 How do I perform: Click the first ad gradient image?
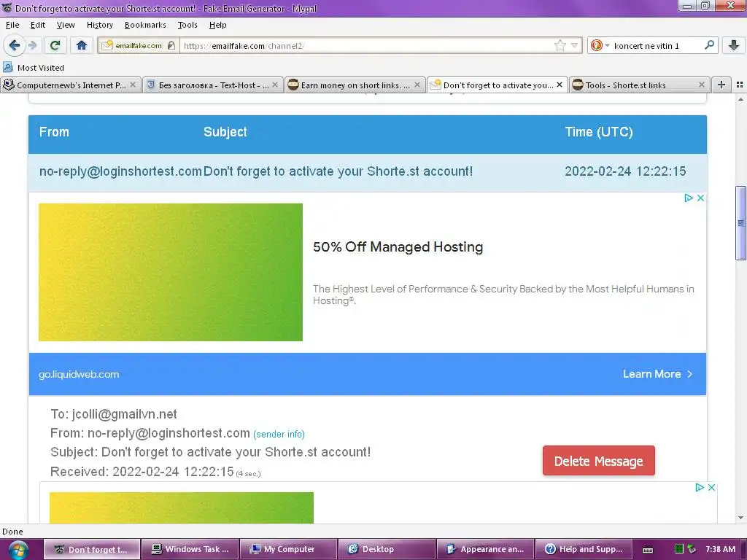[171, 273]
